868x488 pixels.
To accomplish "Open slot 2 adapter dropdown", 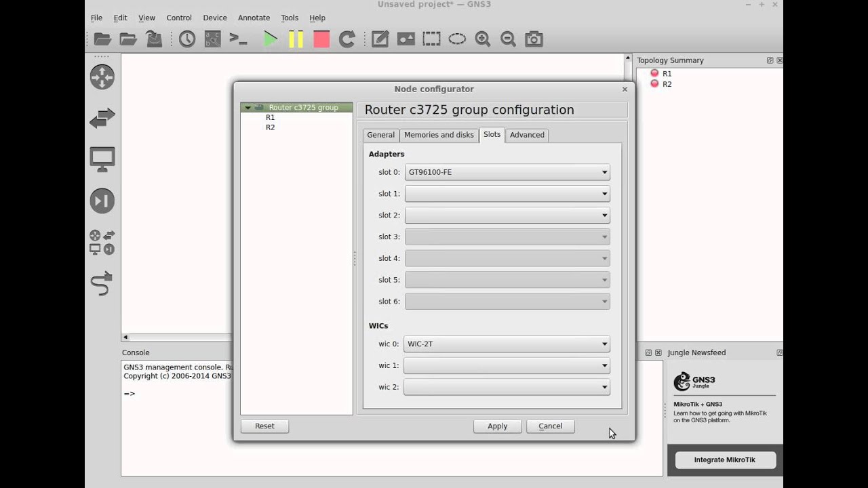I will coord(507,216).
